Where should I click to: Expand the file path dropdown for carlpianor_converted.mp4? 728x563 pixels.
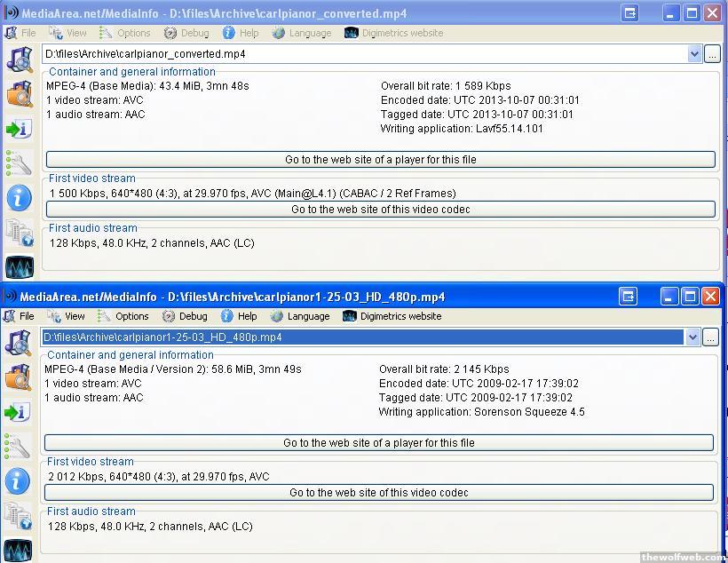click(x=695, y=54)
